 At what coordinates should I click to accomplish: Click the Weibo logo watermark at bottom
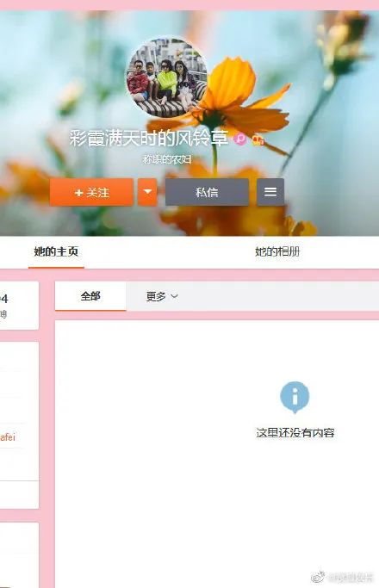[x=318, y=576]
